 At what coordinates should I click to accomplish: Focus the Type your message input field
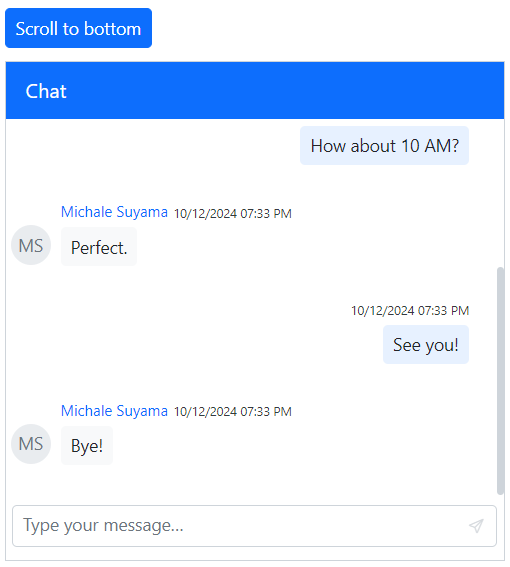(x=254, y=526)
